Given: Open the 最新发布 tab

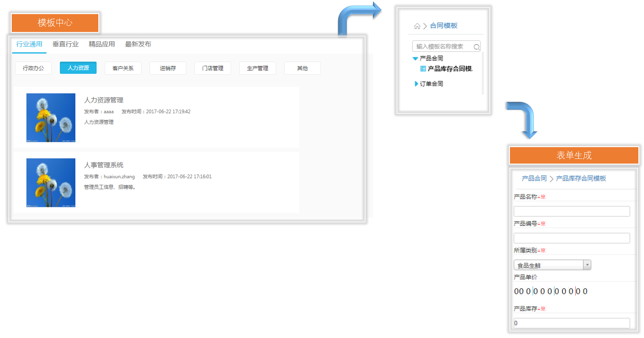Looking at the screenshot, I should 138,44.
